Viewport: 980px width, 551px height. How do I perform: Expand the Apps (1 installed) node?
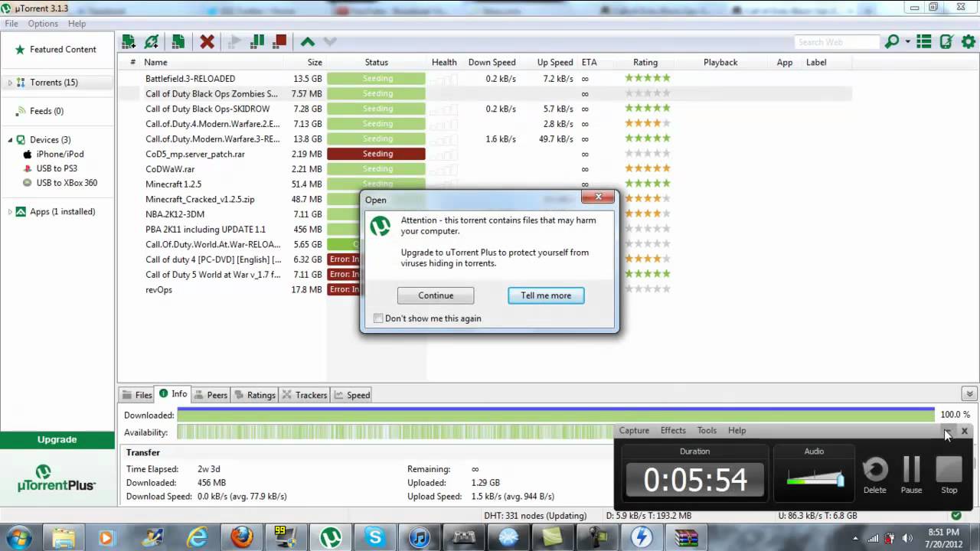click(10, 212)
